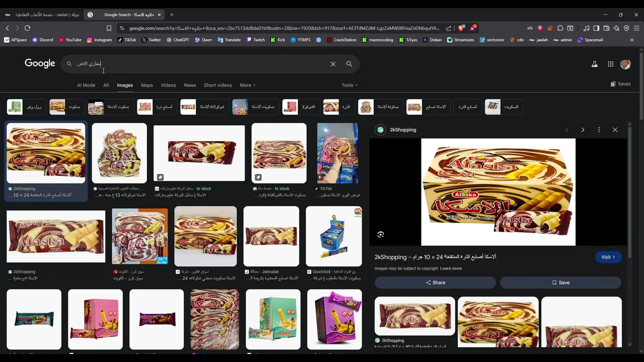Open the Google apps grid
This screenshot has height=362, width=644.
coord(610,64)
